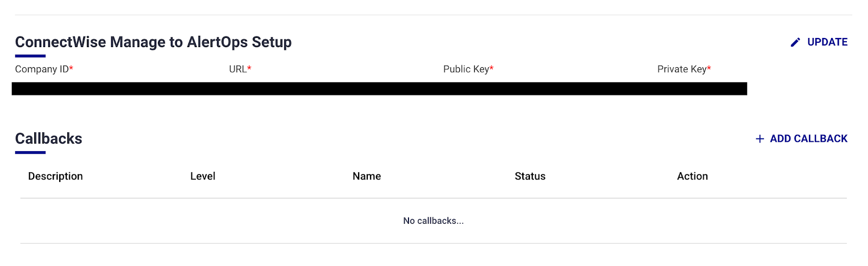Click the Callbacks section heading
Image resolution: width=868 pixels, height=266 pixels.
49,139
